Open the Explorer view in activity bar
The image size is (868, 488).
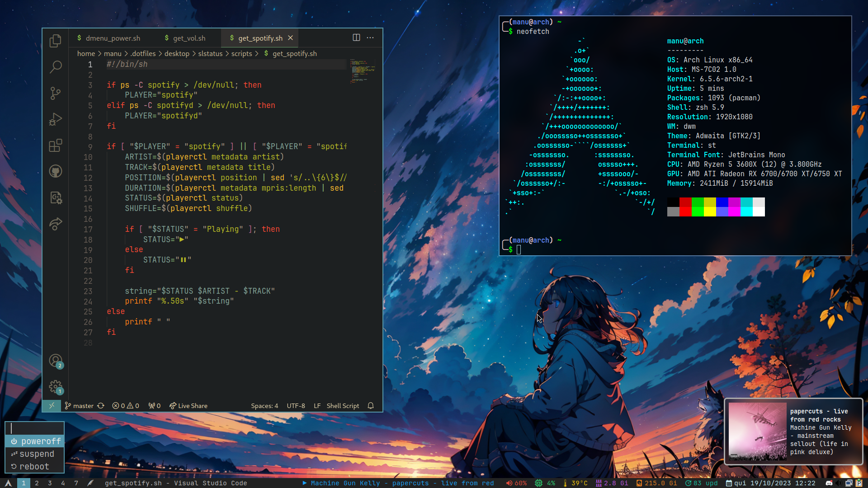(x=55, y=41)
